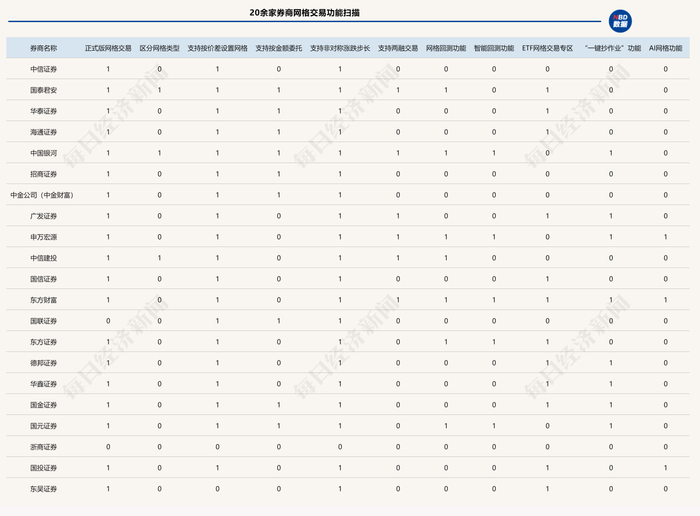Click 国投证券's AI网格功能 value 1
The height and width of the screenshot is (516, 700).
[665, 468]
